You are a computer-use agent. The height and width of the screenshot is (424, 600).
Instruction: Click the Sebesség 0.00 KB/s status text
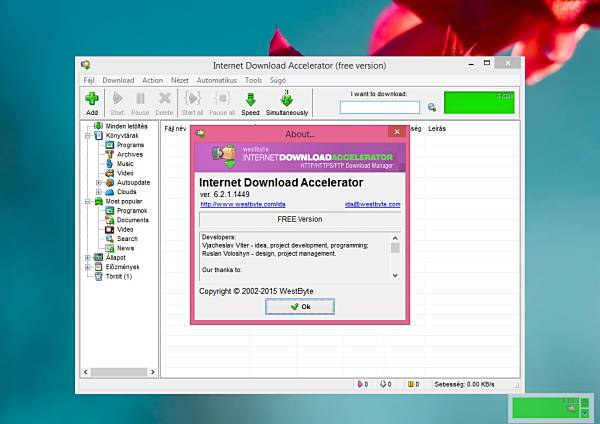(464, 384)
